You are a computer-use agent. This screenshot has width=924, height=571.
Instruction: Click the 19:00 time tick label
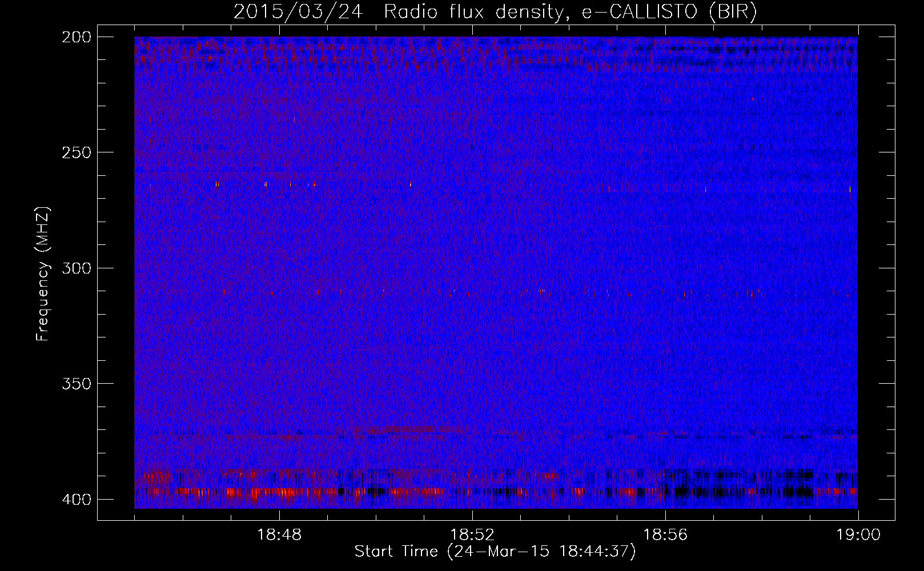[858, 535]
